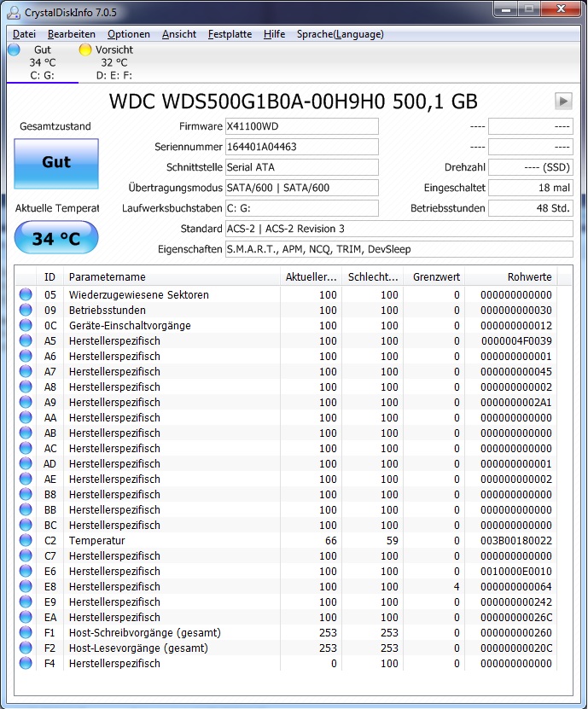Click status orb of row AC

tap(26, 448)
